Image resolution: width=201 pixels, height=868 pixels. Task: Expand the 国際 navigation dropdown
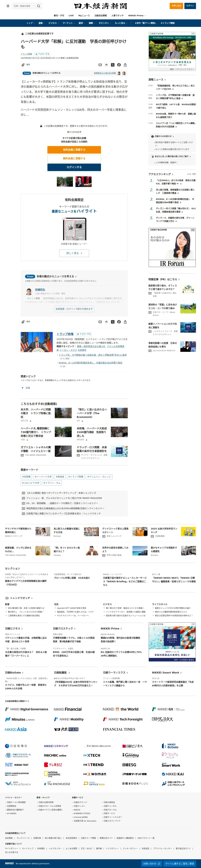point(92,23)
